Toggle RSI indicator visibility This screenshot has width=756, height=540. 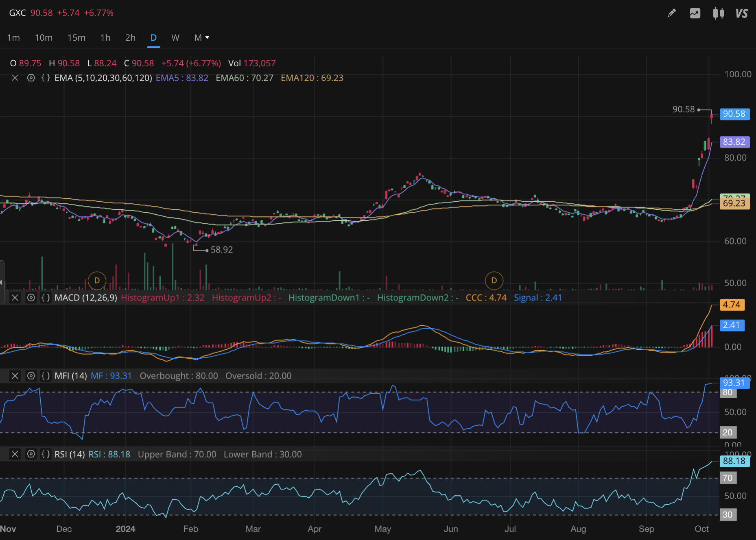point(31,454)
